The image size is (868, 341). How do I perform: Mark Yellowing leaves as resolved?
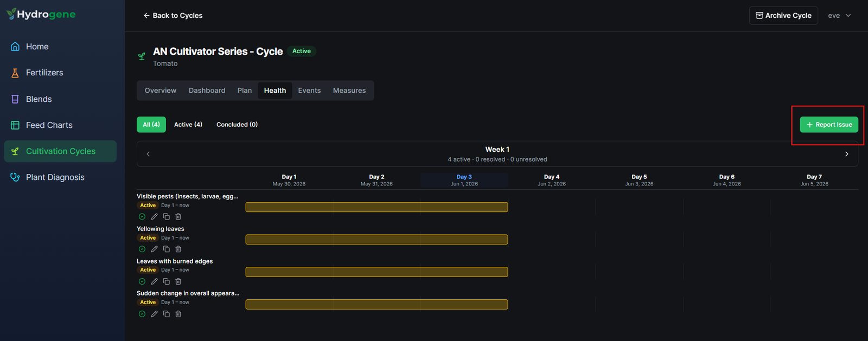[142, 249]
